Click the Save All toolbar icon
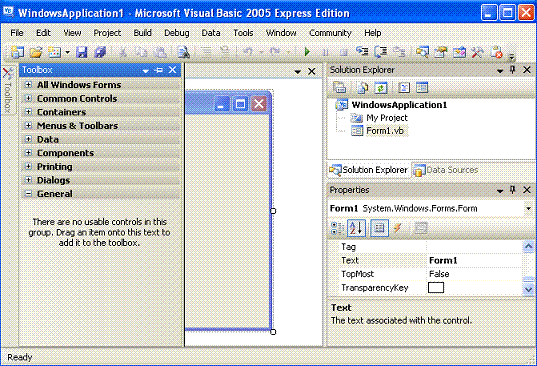537x366 pixels. coord(100,52)
